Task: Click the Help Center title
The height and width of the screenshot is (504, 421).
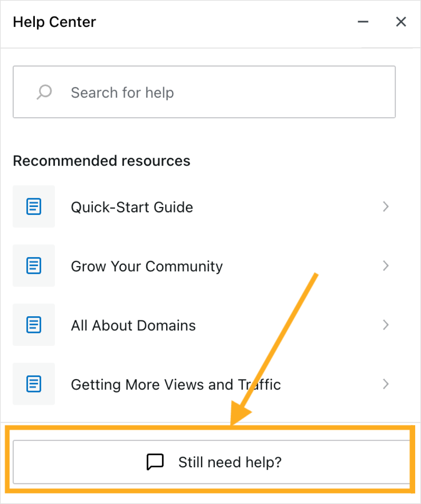Action: (x=54, y=22)
